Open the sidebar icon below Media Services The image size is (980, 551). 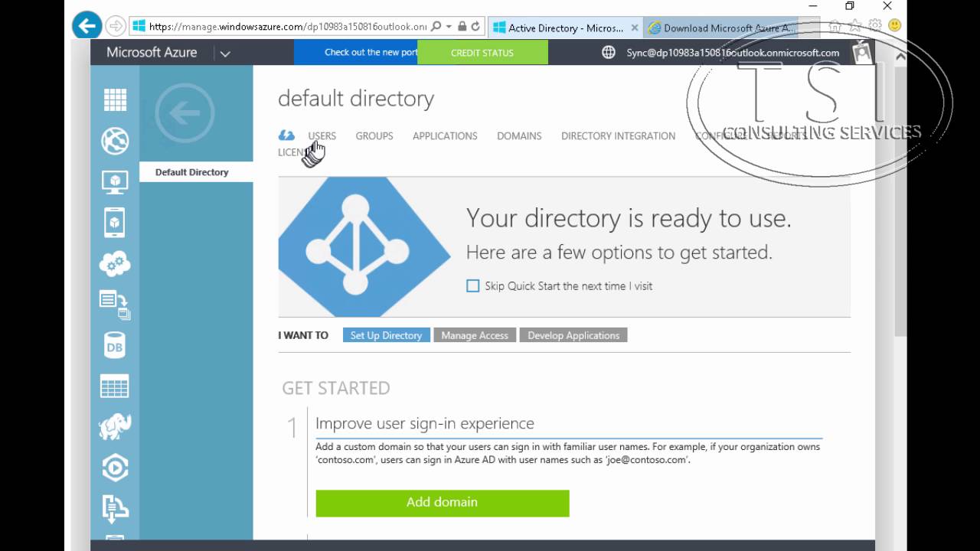[x=115, y=508]
